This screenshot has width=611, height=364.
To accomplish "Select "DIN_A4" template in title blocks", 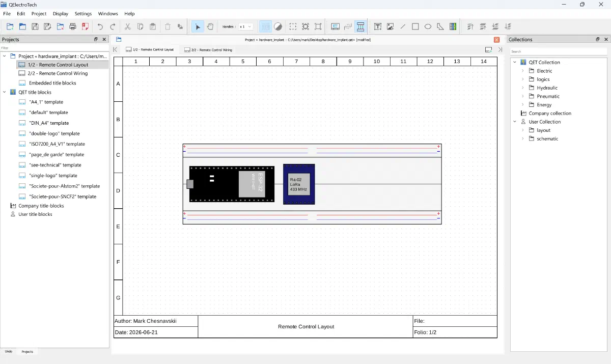I will point(49,123).
